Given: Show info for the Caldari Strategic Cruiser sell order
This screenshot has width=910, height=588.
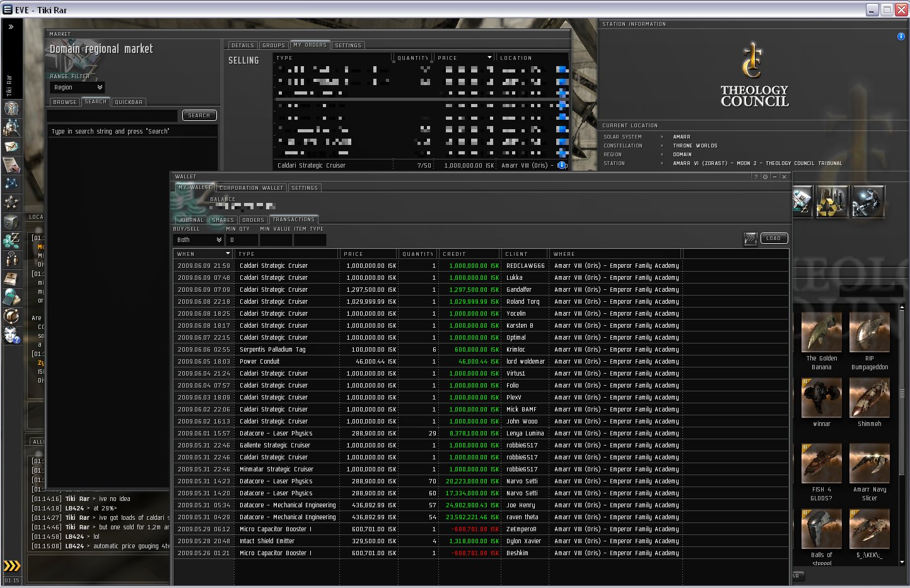Looking at the screenshot, I should tap(561, 165).
